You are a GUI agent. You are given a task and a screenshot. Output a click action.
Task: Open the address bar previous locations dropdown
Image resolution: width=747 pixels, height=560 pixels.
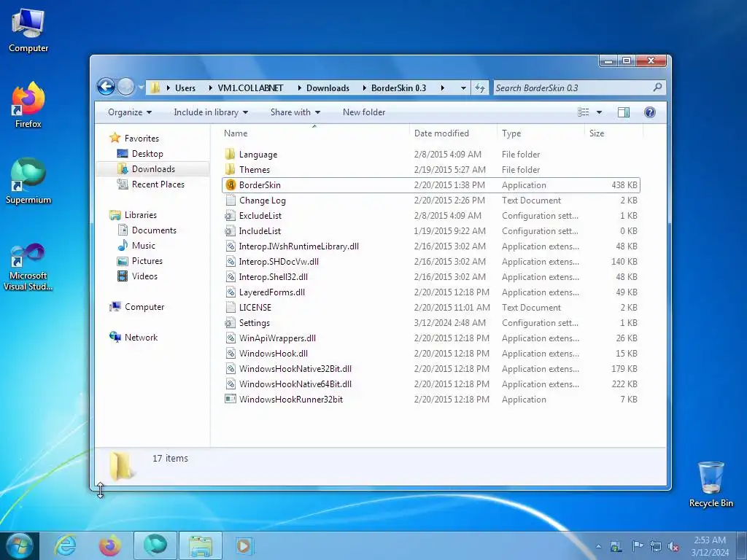tap(463, 88)
